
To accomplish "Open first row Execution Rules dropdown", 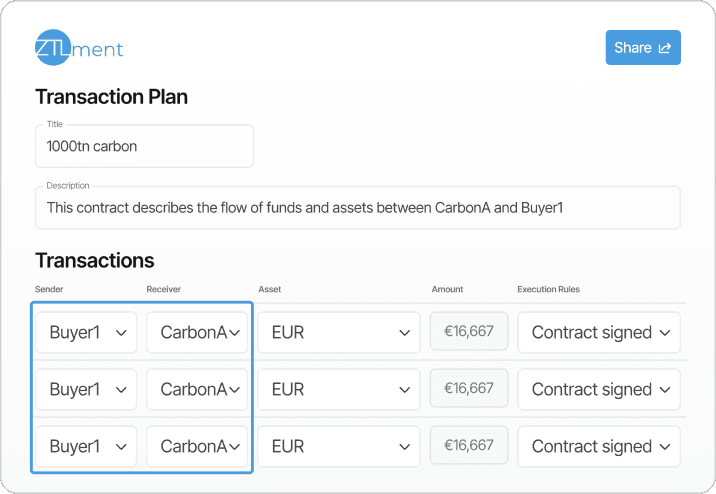I will coord(599,333).
